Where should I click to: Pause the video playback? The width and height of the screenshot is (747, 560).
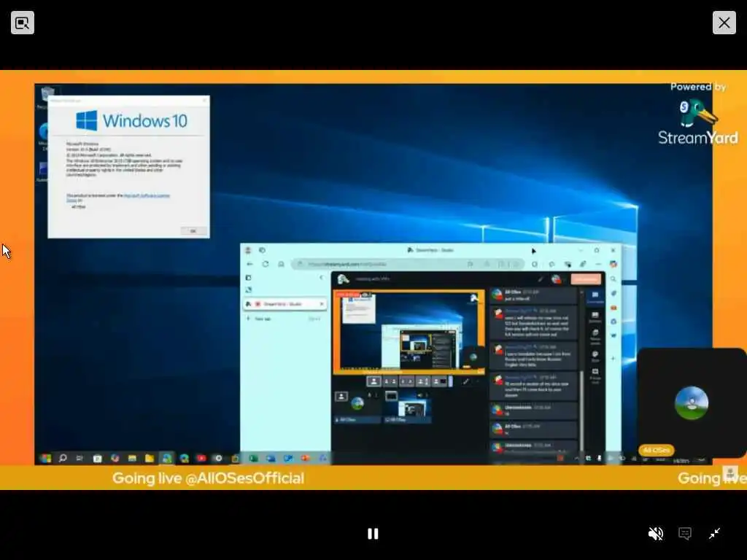373,534
